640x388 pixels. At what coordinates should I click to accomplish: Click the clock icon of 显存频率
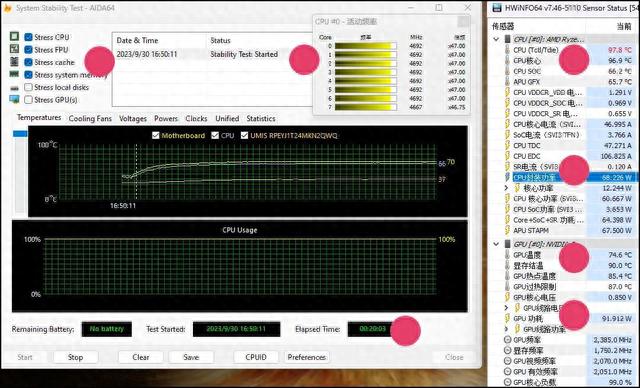click(x=507, y=350)
